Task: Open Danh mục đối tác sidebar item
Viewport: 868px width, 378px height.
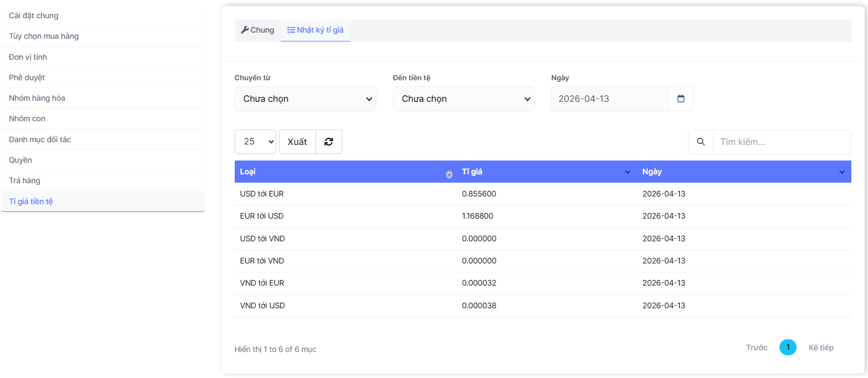Action: (40, 139)
